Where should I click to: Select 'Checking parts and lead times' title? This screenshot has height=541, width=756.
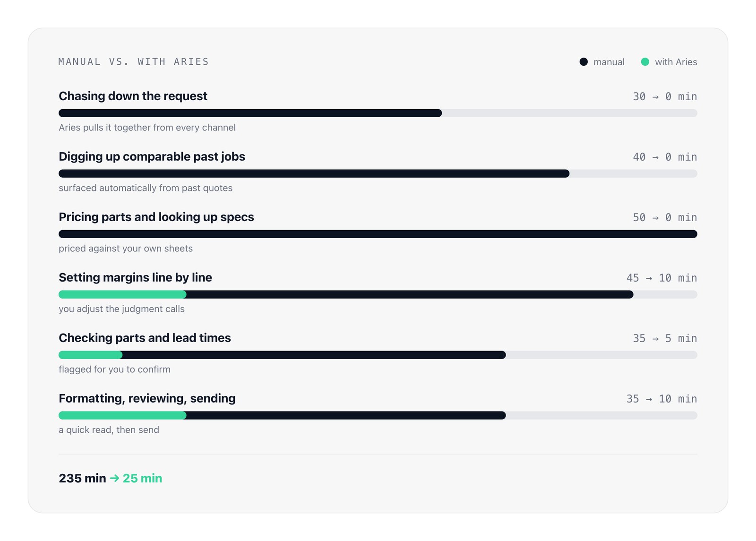coord(145,338)
